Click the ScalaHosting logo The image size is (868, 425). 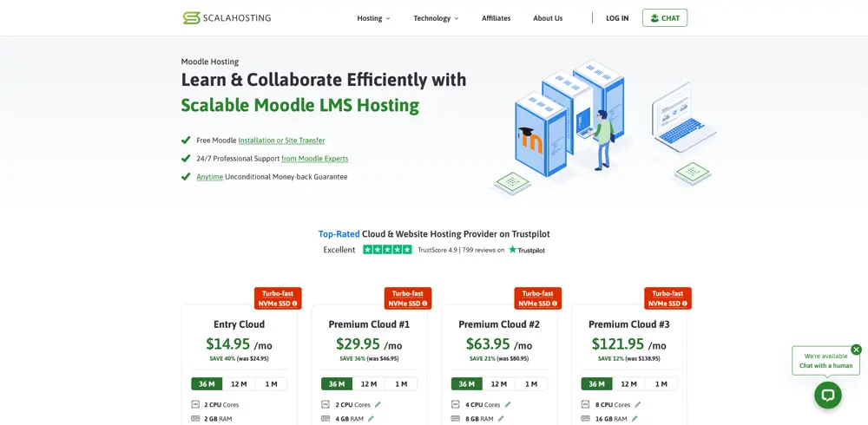(227, 18)
